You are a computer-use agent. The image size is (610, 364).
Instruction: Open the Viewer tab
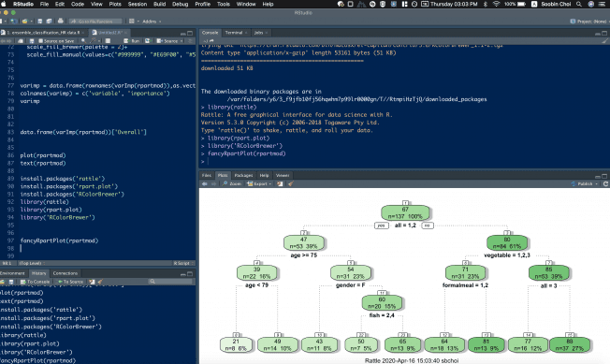tap(283, 175)
